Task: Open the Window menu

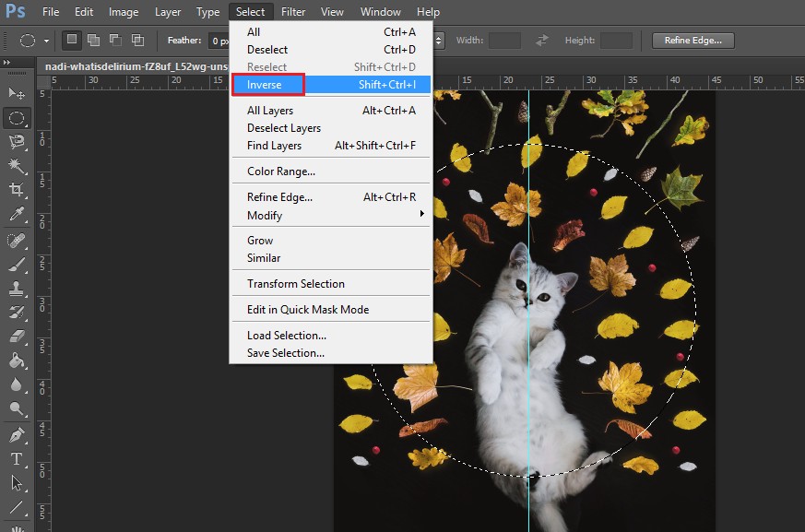Action: click(381, 12)
